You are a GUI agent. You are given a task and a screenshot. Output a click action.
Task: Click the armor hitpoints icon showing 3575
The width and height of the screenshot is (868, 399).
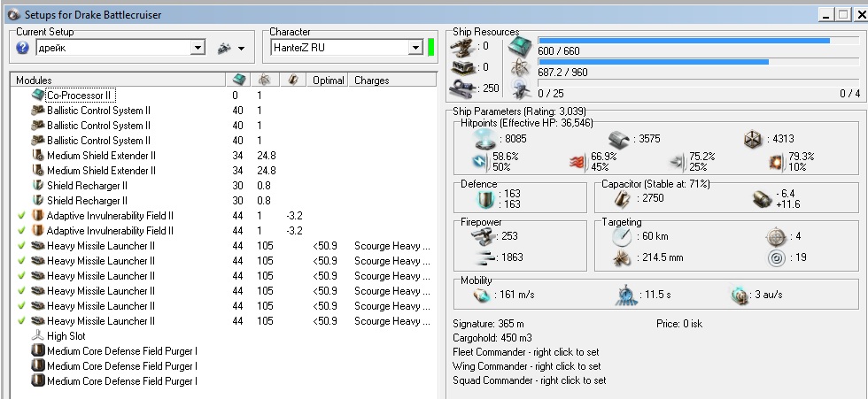click(620, 139)
